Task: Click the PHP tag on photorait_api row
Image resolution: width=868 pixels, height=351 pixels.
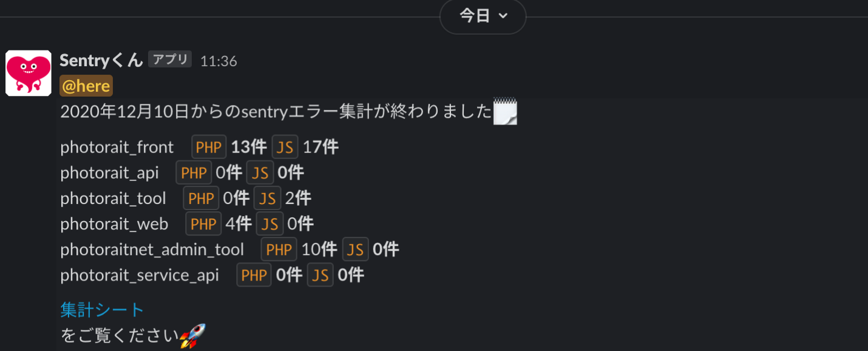Action: tap(194, 172)
